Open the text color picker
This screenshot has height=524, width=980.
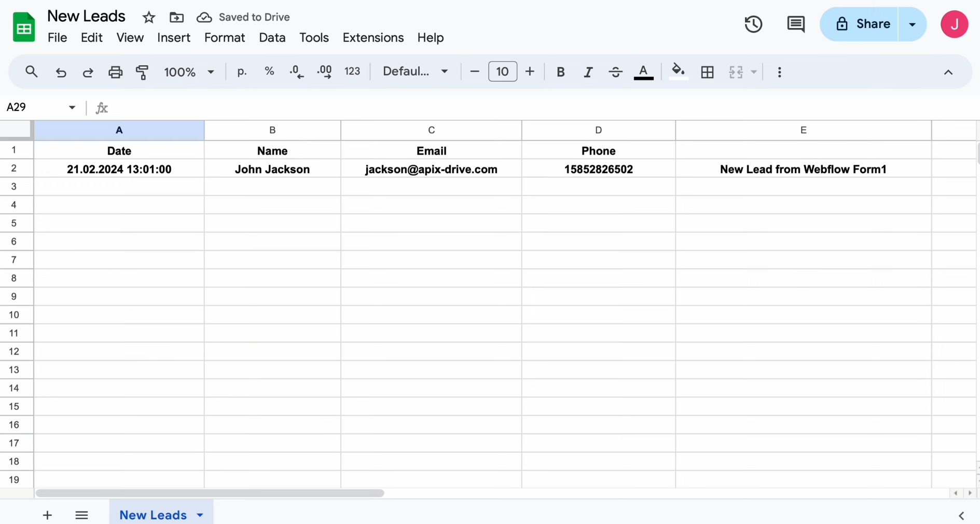(x=643, y=72)
